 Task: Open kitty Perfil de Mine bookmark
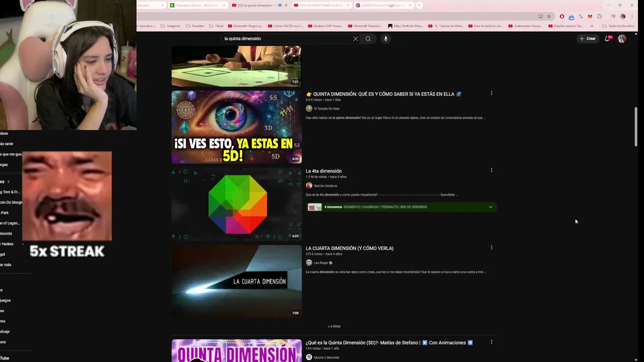(406, 26)
